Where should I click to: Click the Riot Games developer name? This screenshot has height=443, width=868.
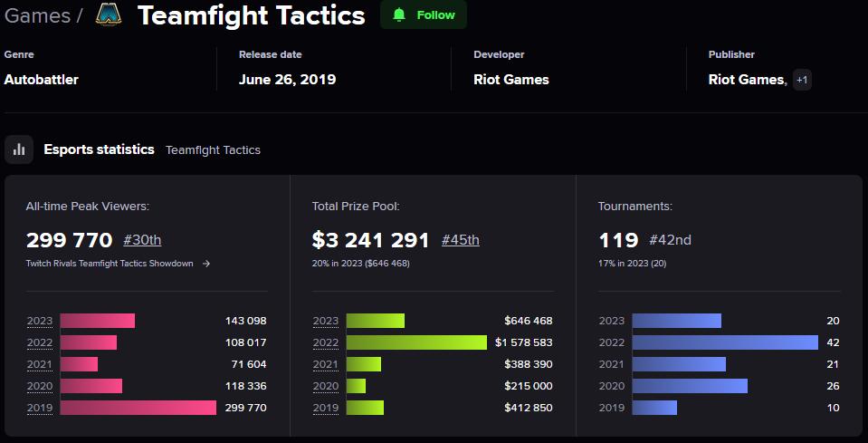pos(511,80)
